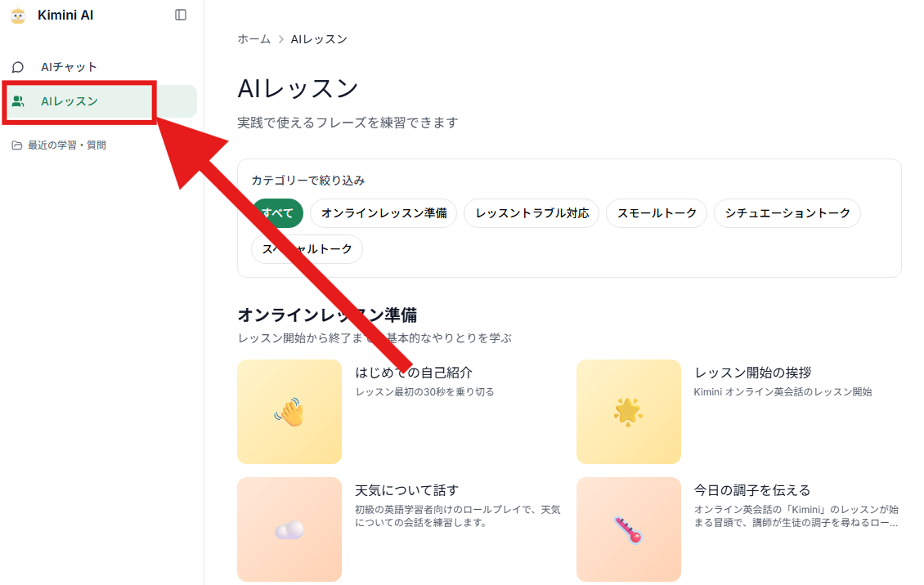924x585 pixels.
Task: Open AIチャット from the sidebar
Action: pos(70,67)
